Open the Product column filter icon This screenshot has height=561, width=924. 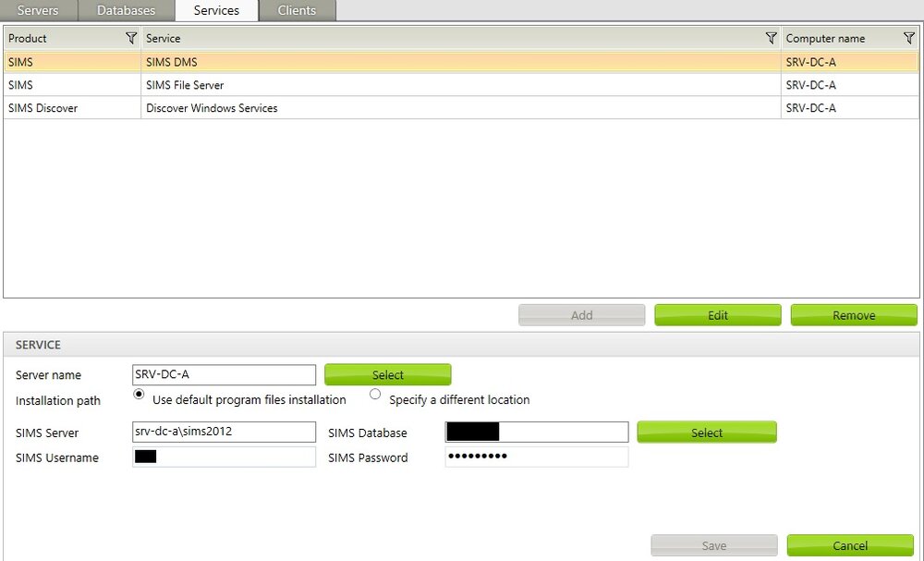pyautogui.click(x=131, y=38)
